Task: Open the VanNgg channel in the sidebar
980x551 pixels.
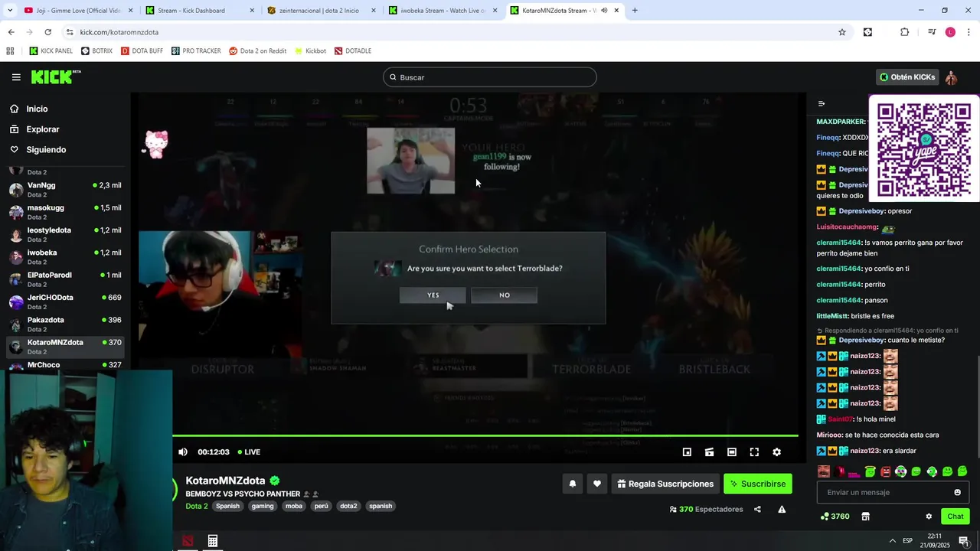Action: [65, 189]
